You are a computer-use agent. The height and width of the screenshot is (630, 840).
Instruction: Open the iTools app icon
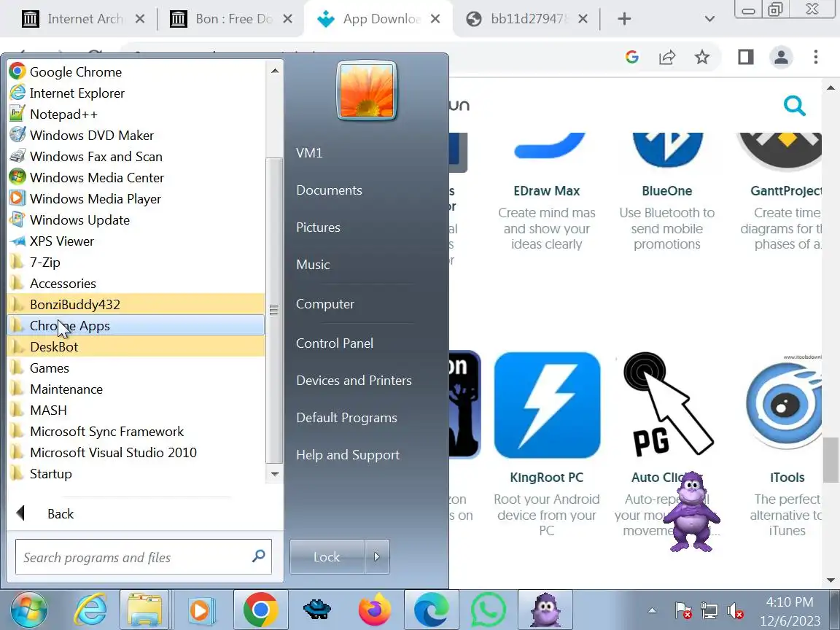tap(783, 405)
